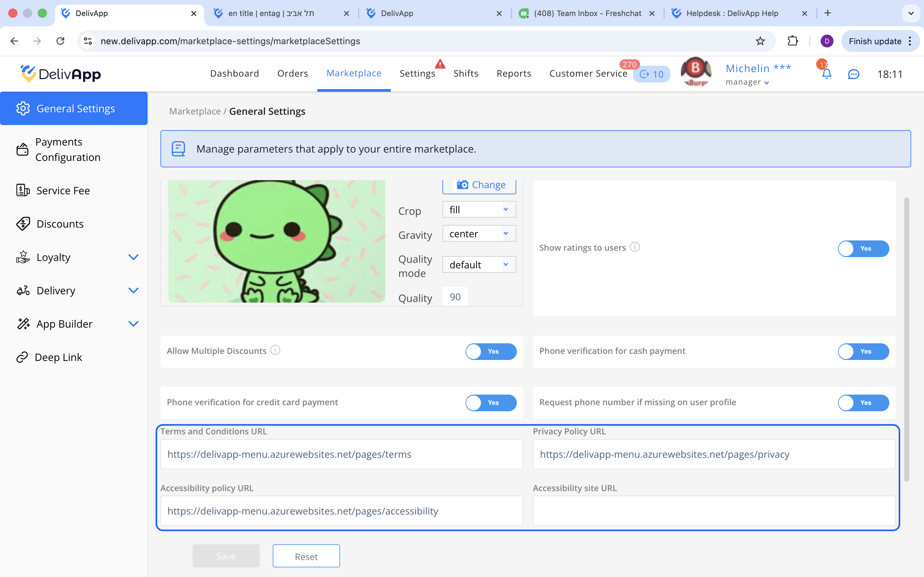
Task: Open the Crop dropdown set to fill
Action: (x=479, y=210)
